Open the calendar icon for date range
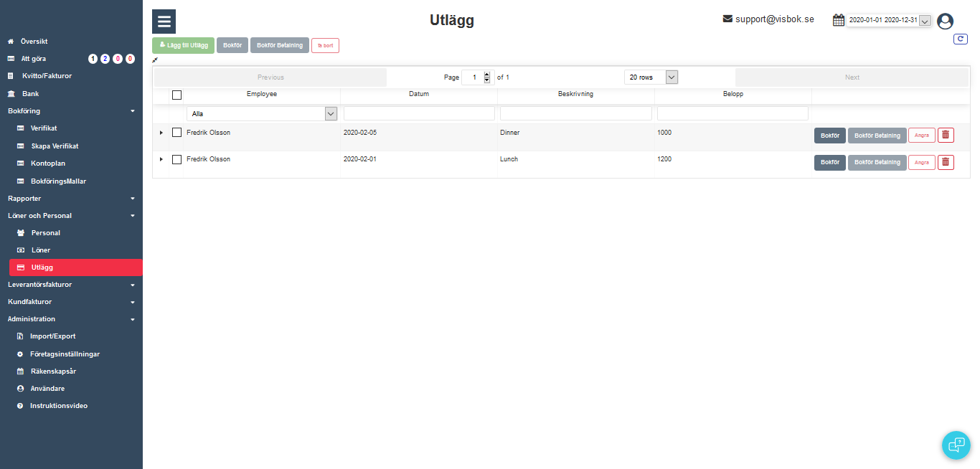This screenshot has height=469, width=980. click(838, 20)
